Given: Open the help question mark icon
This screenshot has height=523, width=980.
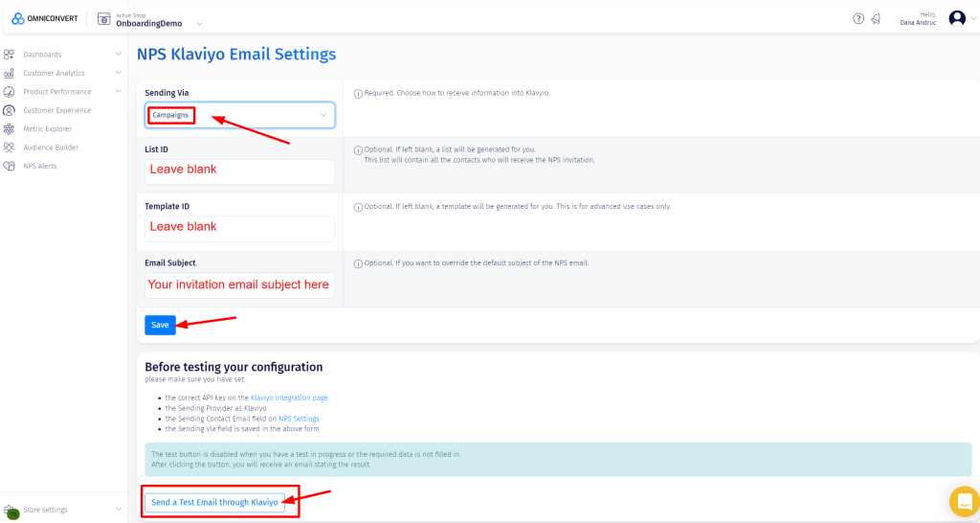Looking at the screenshot, I should (858, 19).
